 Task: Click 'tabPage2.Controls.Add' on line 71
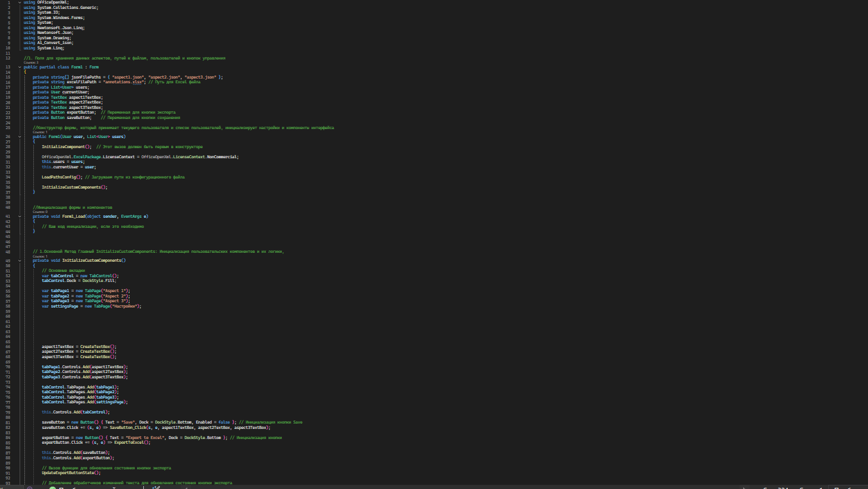[x=65, y=372]
